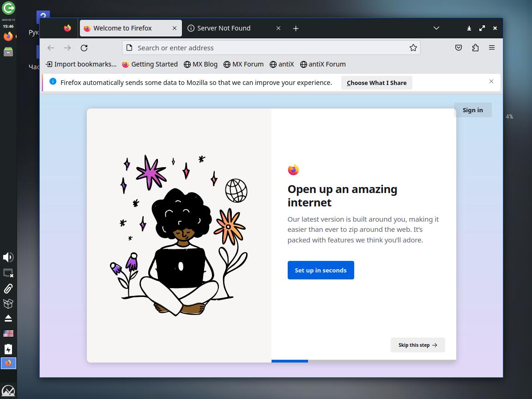Click the info icon in notification bar
Image resolution: width=532 pixels, height=399 pixels.
pyautogui.click(x=53, y=81)
